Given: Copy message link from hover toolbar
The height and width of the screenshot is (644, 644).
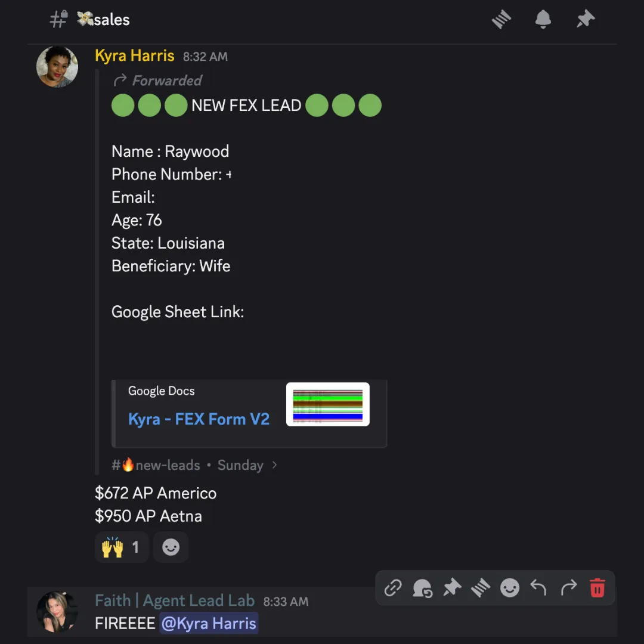Looking at the screenshot, I should (392, 588).
